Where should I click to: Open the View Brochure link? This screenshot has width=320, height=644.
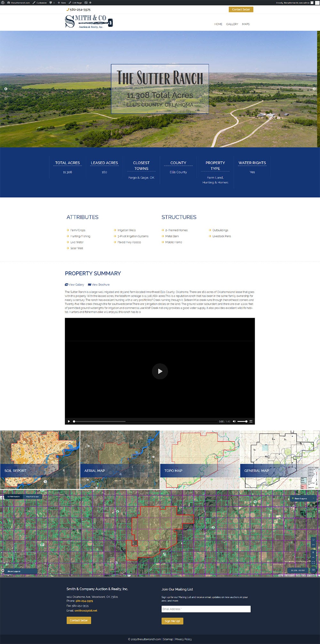pyautogui.click(x=99, y=285)
